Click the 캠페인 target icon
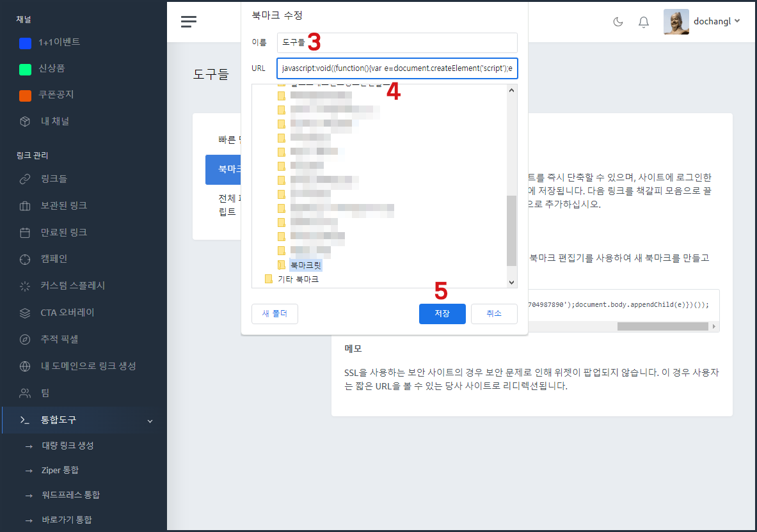757x532 pixels. pos(25,260)
